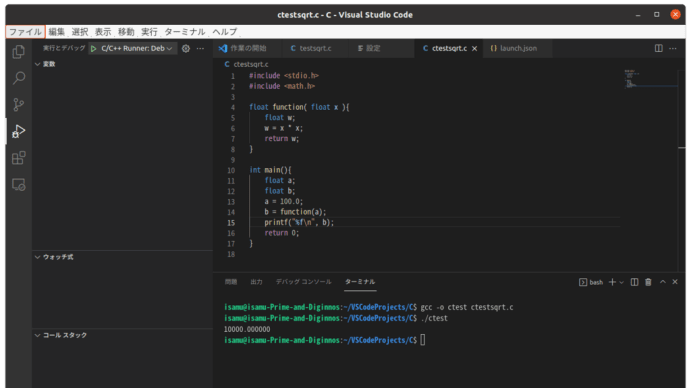The width and height of the screenshot is (690, 388).
Task: Split the terminal panel
Action: point(634,282)
